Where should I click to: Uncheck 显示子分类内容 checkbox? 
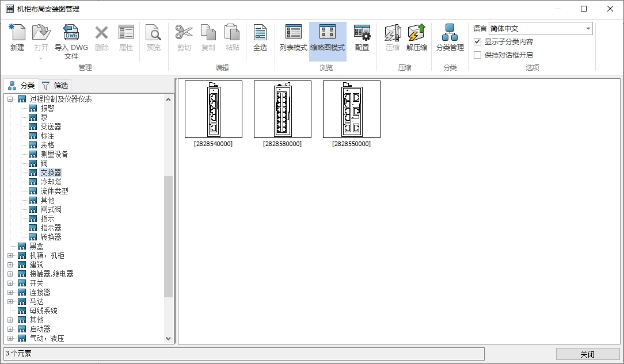point(477,42)
